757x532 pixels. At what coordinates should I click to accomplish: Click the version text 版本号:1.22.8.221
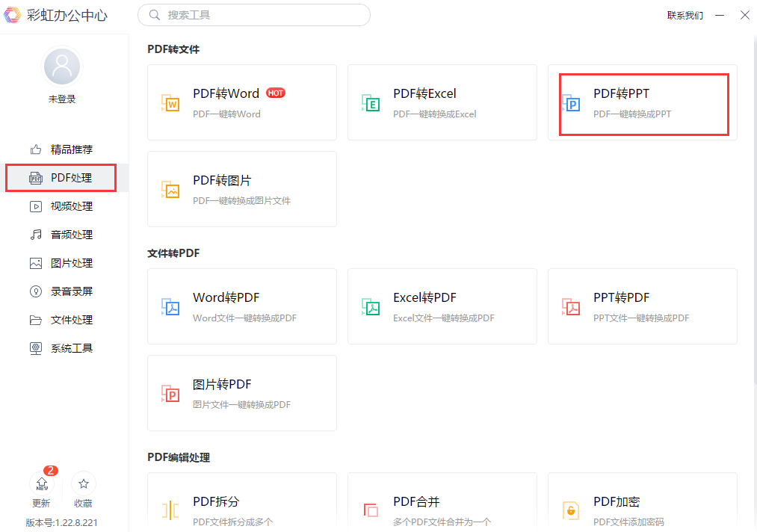pos(62,523)
